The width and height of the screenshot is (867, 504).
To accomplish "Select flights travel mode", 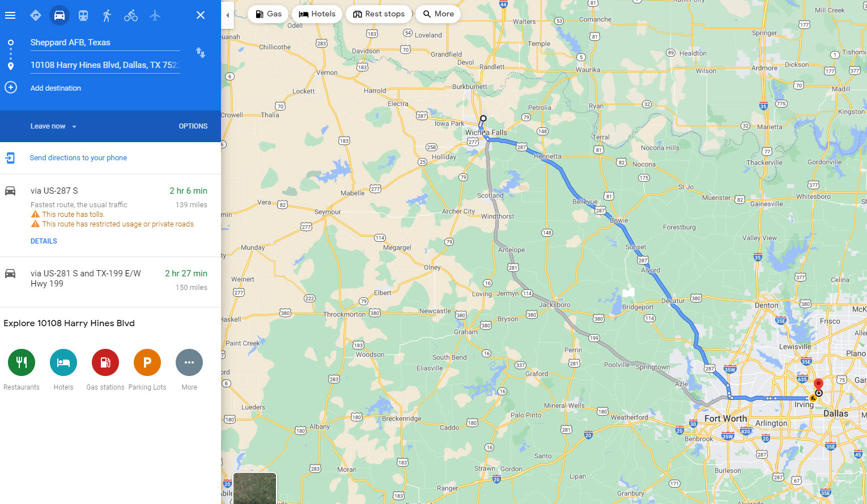I will pos(155,15).
